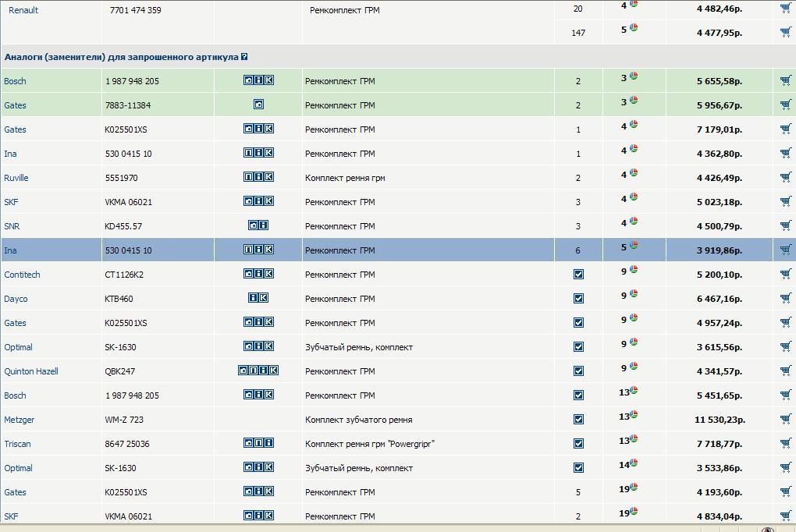Open the Dayco brand link
Image resolution: width=796 pixels, height=532 pixels.
[16, 299]
